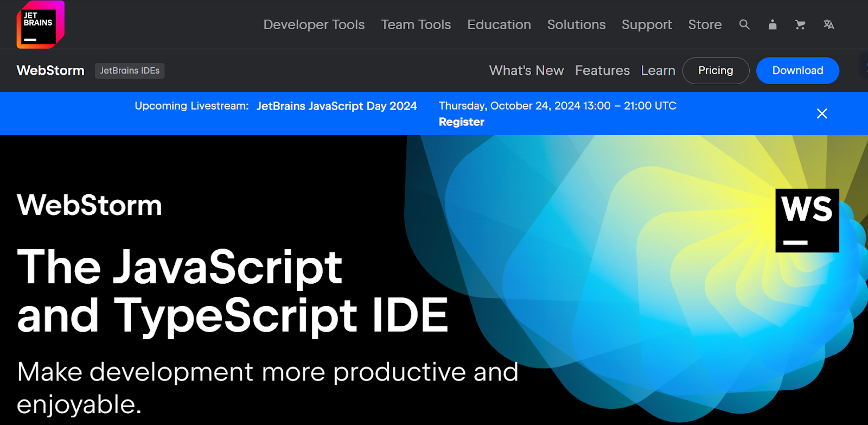Viewport: 868px width, 425px height.
Task: Click the WebStorm name in the sub-navigation
Action: 50,71
